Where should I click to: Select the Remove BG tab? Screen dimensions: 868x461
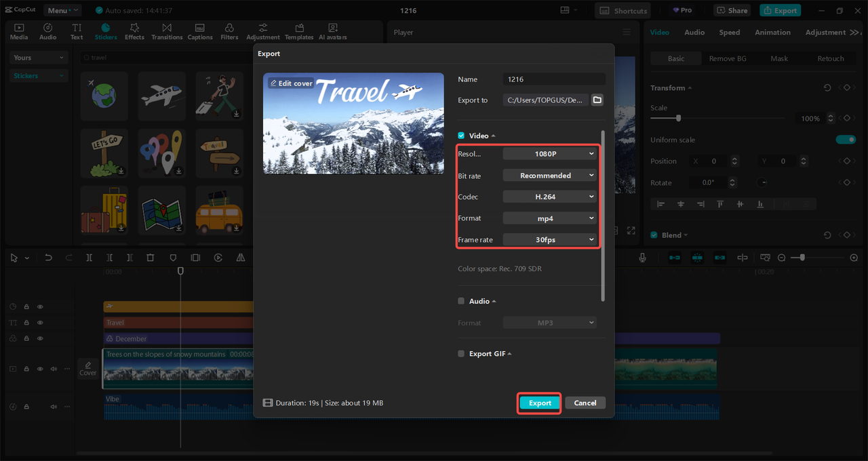click(728, 58)
